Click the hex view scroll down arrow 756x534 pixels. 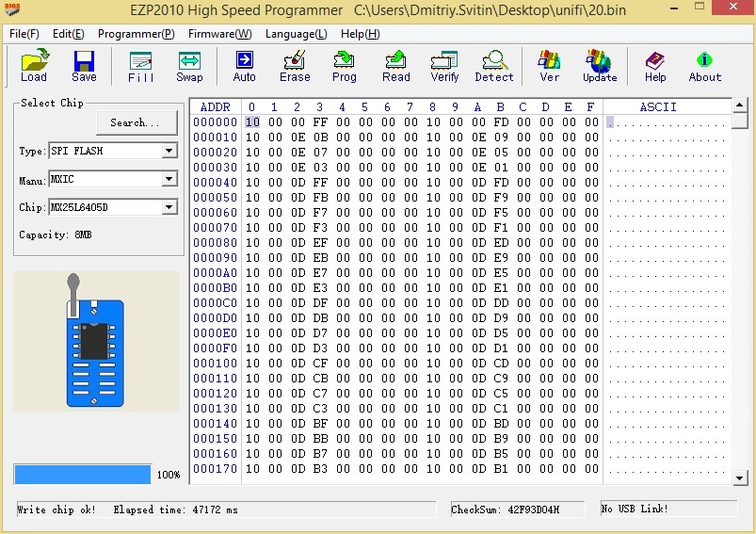tap(740, 477)
